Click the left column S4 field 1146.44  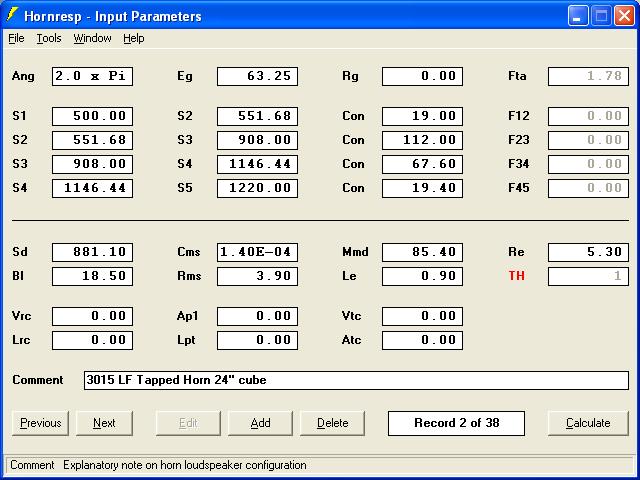(92, 188)
